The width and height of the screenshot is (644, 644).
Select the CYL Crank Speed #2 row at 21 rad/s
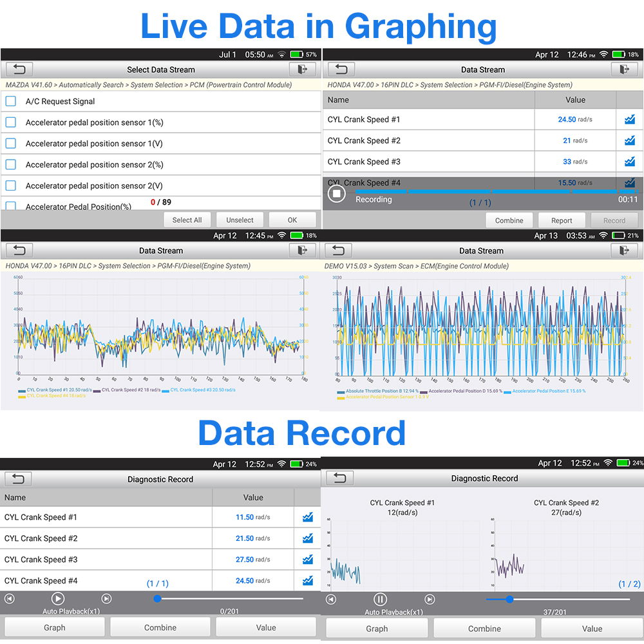(x=482, y=140)
